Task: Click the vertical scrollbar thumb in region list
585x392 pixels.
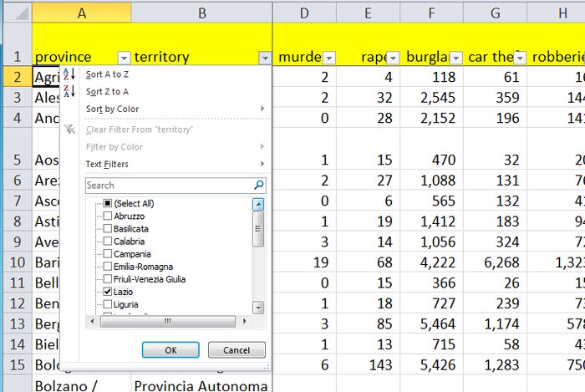Action: [259, 228]
